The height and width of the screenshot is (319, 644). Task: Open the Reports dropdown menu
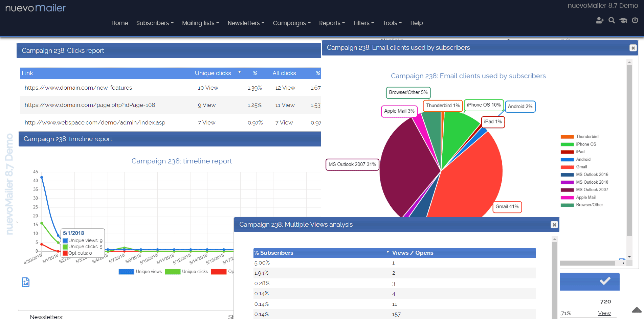tap(332, 23)
